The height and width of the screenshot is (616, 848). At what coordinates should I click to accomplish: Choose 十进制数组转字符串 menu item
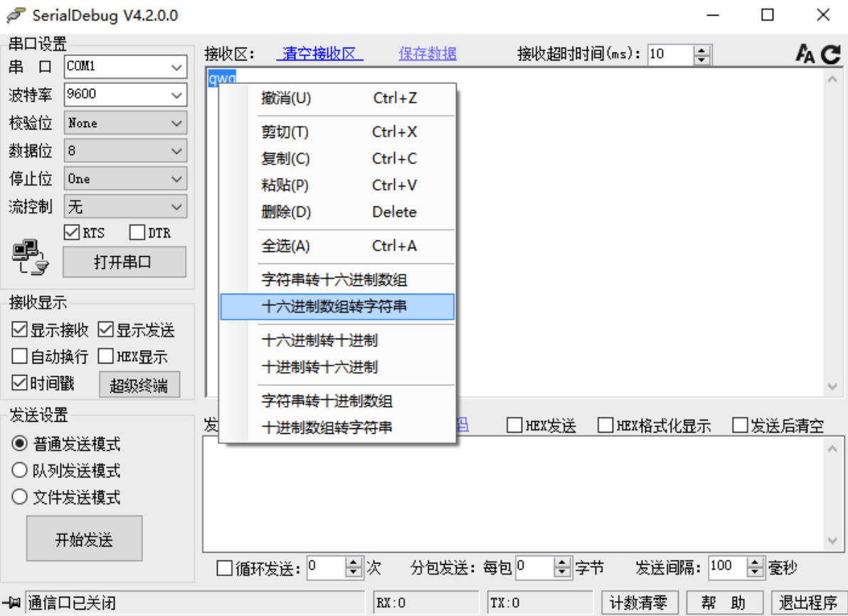click(x=337, y=428)
